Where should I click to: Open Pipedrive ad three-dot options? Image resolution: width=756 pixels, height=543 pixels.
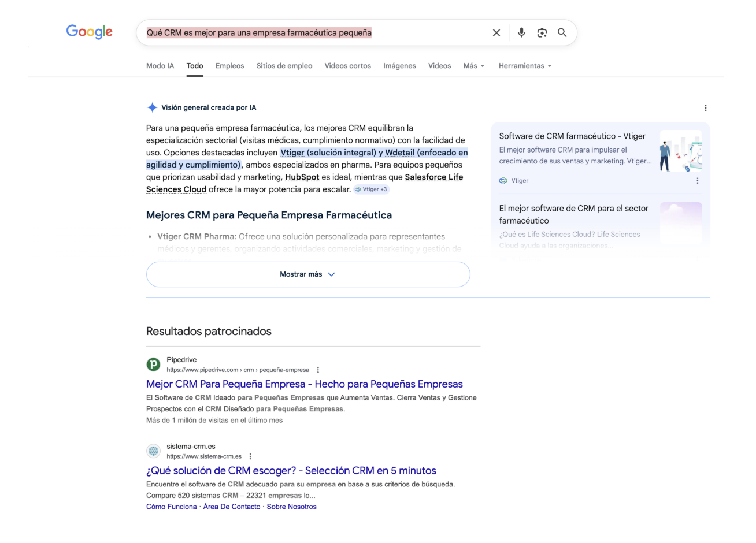(x=318, y=370)
